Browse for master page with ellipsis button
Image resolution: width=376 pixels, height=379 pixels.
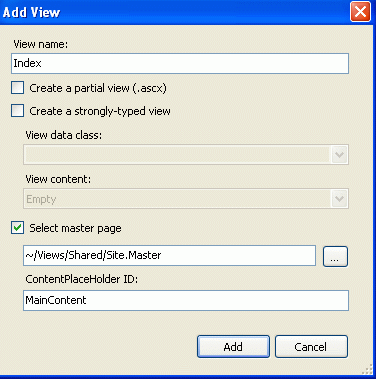coord(335,256)
